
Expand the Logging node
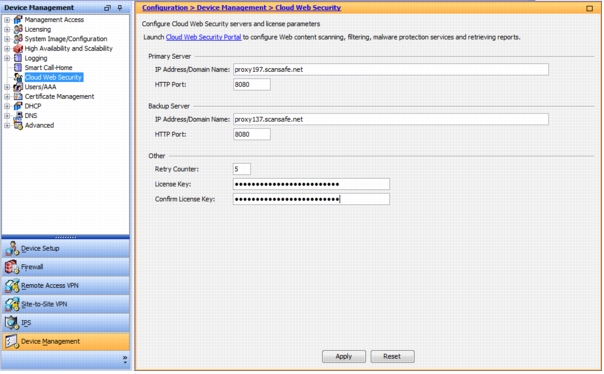7,58
